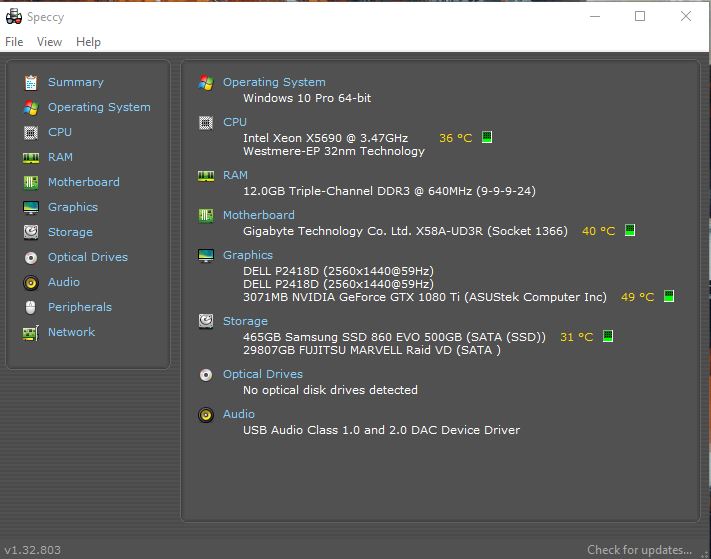This screenshot has height=559, width=711.
Task: Click Optical Drives heading link in summary
Action: pos(263,374)
